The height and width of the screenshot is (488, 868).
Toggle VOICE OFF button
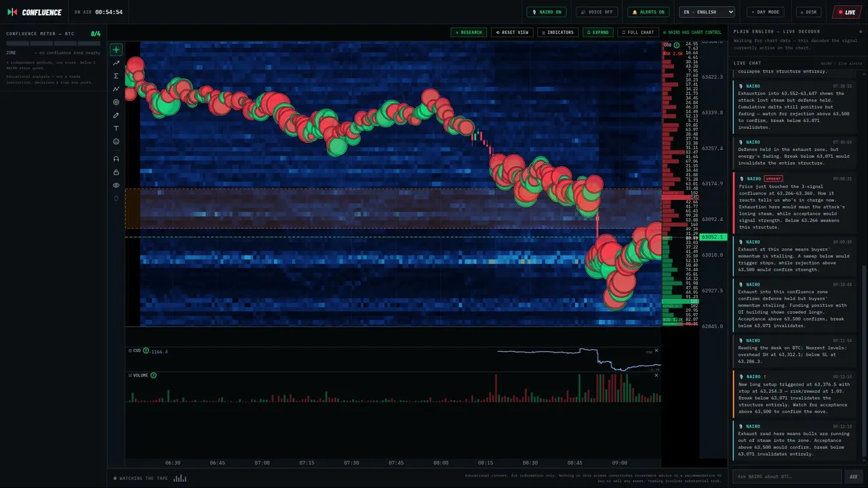[x=596, y=12]
